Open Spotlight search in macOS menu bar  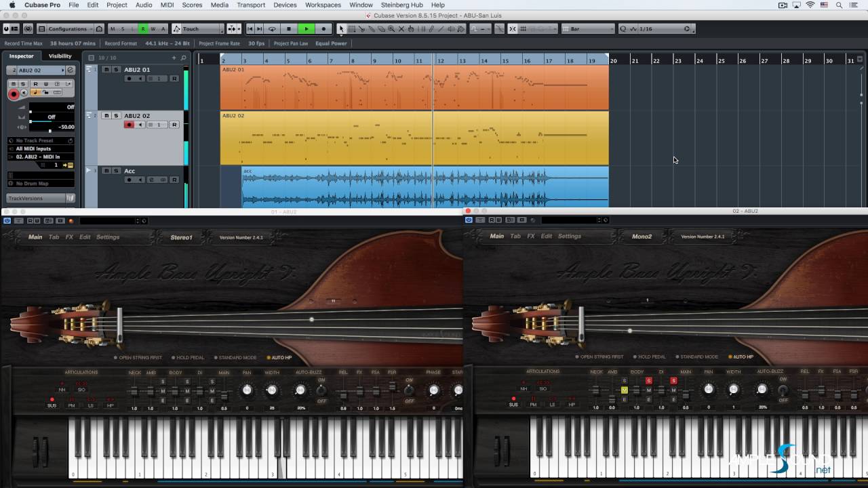pos(840,5)
